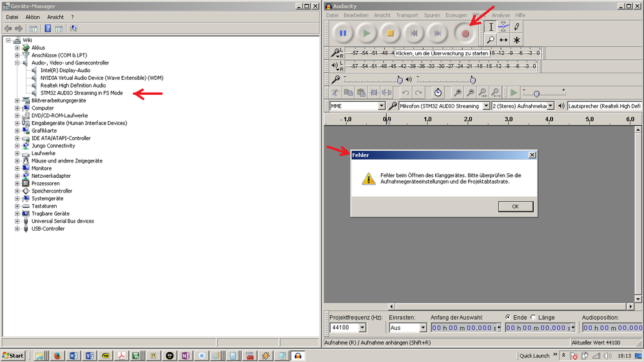Click the yellow Stop button in Audacity
Image resolution: width=644 pixels, height=362 pixels.
390,33
